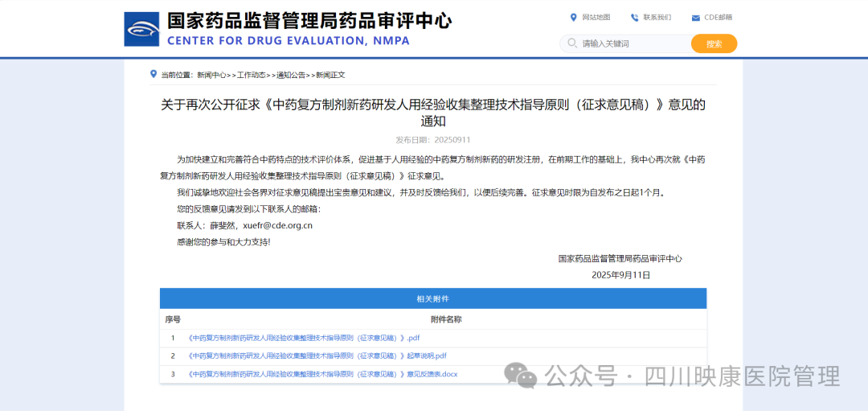The image size is (868, 411).
Task: Click the contact us phone icon
Action: (634, 17)
